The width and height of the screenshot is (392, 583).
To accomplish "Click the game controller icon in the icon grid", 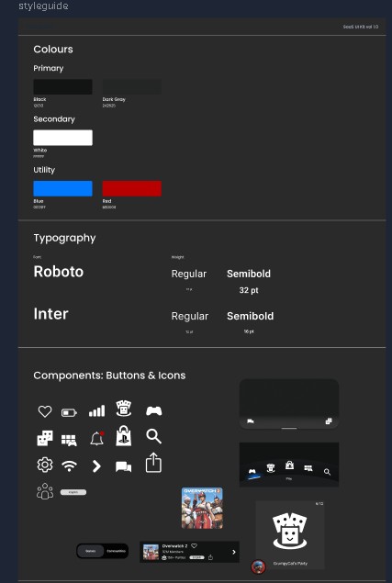I will pos(153,410).
